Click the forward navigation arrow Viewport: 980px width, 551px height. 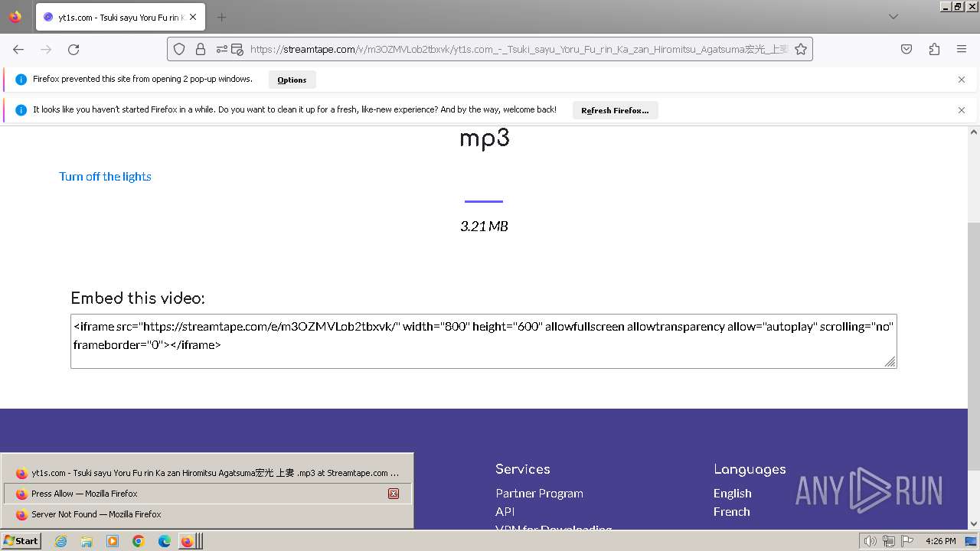(x=46, y=49)
